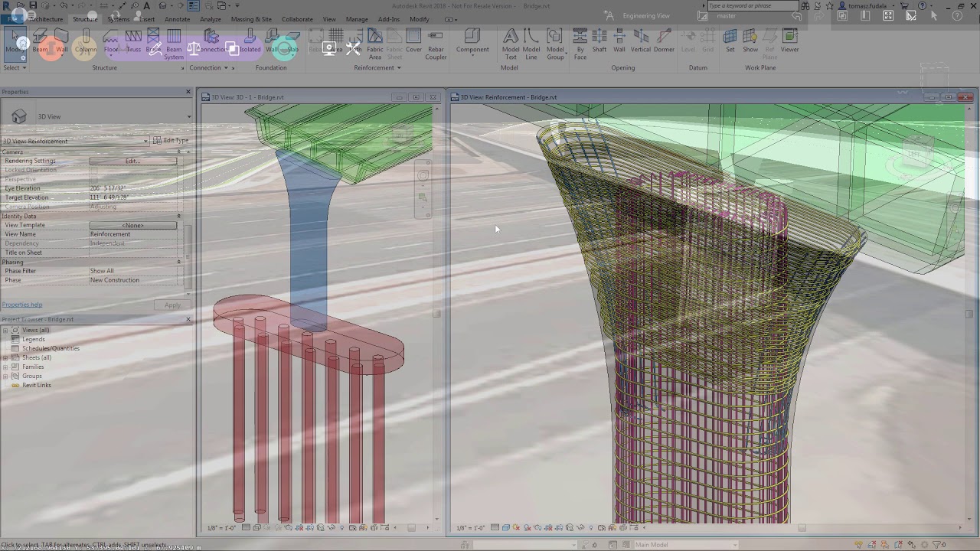Click the Cover reinforcement tool
This screenshot has width=980, height=551.
(x=413, y=42)
